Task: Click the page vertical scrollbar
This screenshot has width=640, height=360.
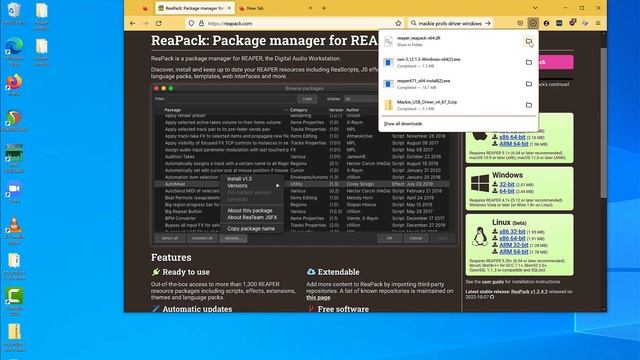Action: pos(603,122)
